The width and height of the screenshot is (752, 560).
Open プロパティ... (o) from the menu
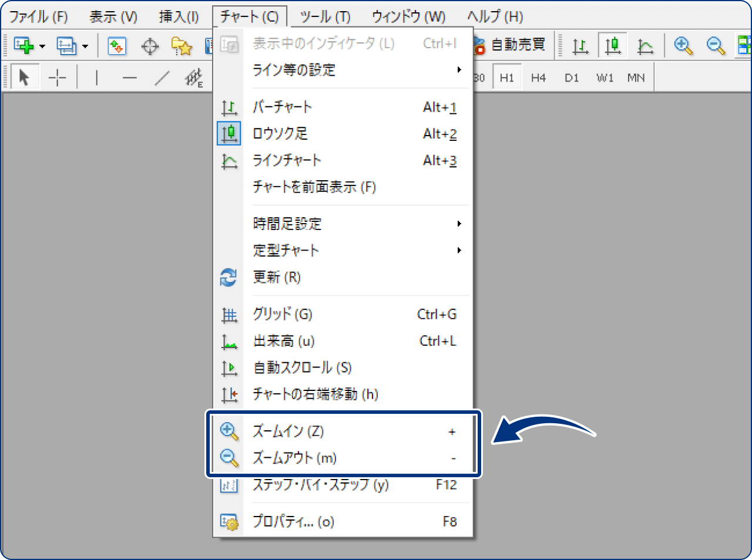click(343, 521)
